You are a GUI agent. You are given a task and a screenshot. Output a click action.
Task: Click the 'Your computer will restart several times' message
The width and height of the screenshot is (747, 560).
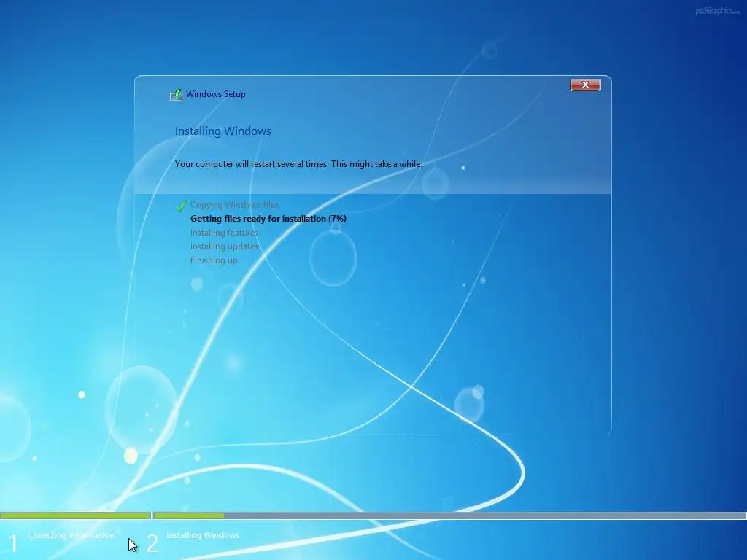pos(298,164)
